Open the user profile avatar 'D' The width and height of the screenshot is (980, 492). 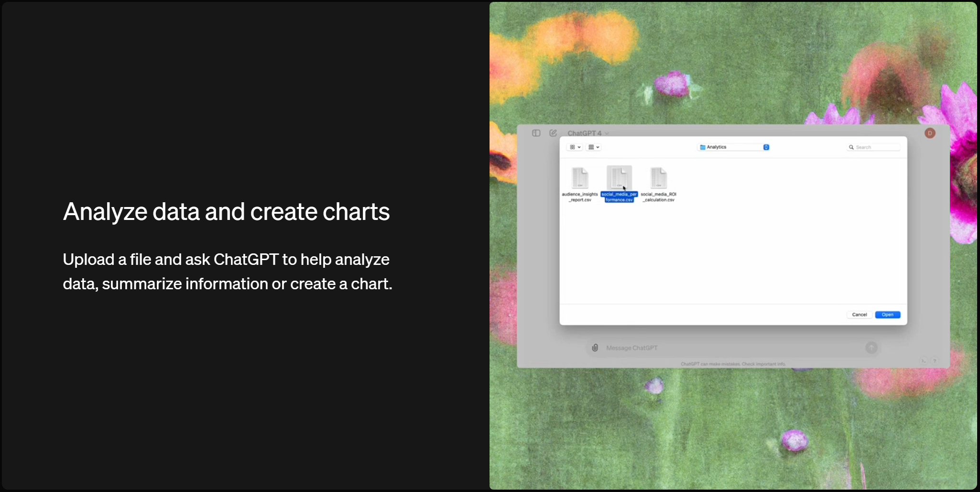(x=929, y=133)
